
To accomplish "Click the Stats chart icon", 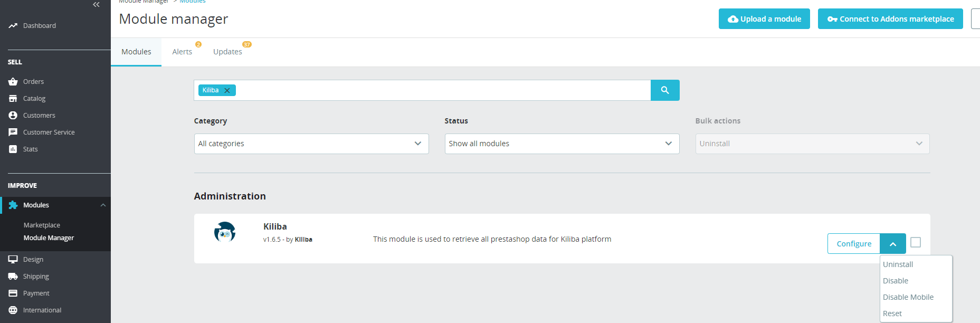I will 13,149.
